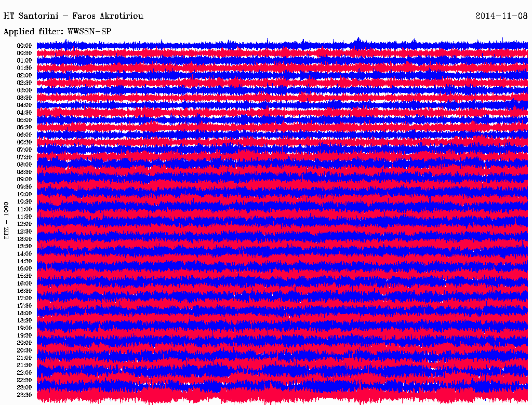The width and height of the screenshot is (532, 405).
Task: Select the 23:00 time label
Action: (x=24, y=387)
